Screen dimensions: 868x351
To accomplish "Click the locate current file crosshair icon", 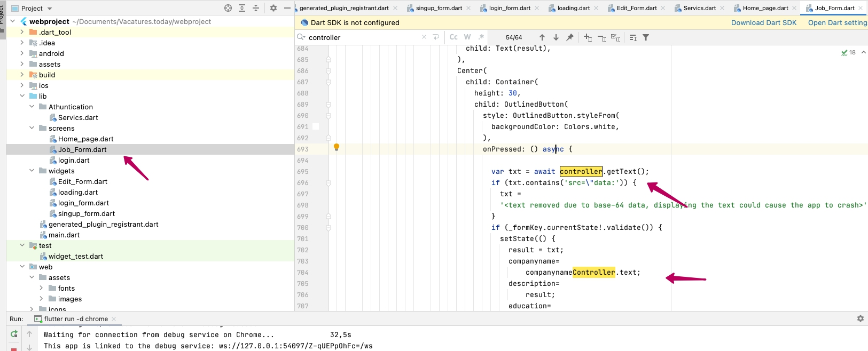I will point(228,8).
